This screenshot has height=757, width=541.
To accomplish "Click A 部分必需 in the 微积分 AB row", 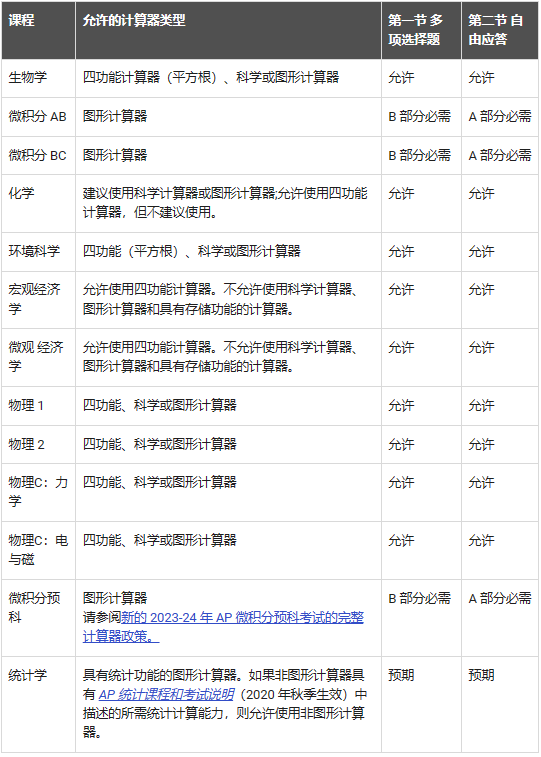I will coord(500,116).
